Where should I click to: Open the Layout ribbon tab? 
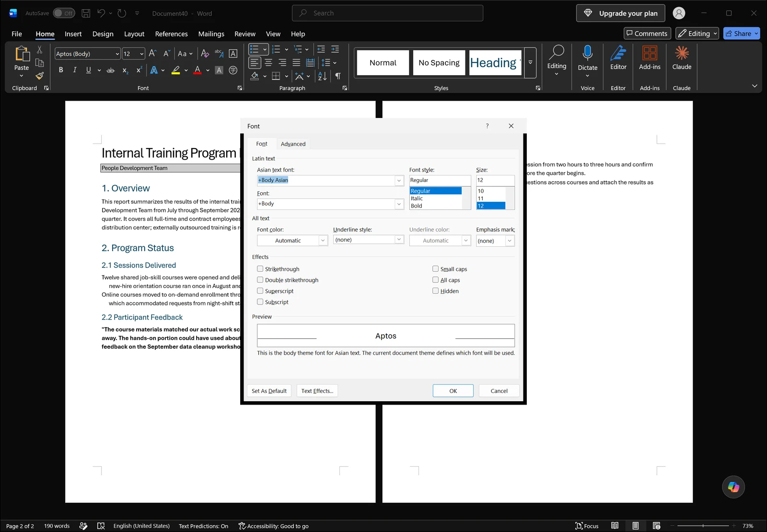[134, 34]
